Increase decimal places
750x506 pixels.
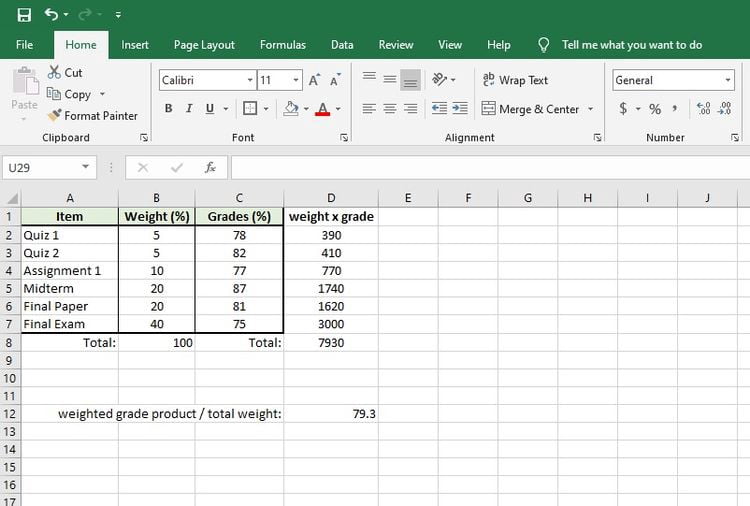coord(704,109)
